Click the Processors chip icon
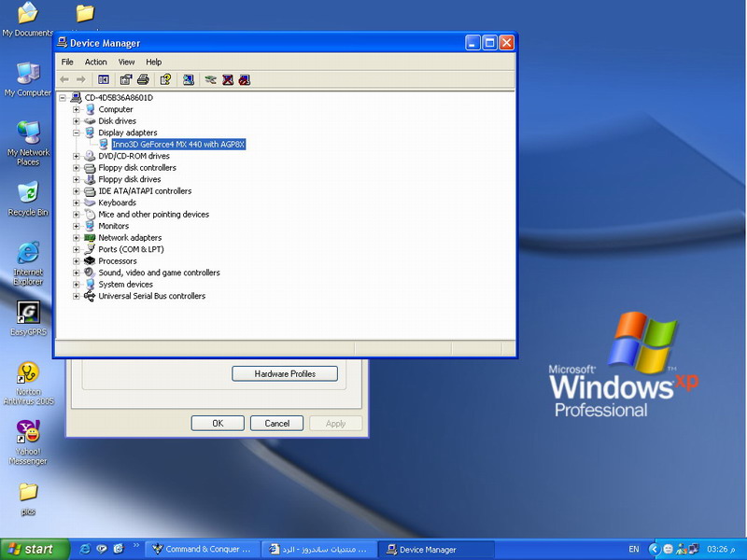Screen dimensions: 747x560 [x=90, y=261]
